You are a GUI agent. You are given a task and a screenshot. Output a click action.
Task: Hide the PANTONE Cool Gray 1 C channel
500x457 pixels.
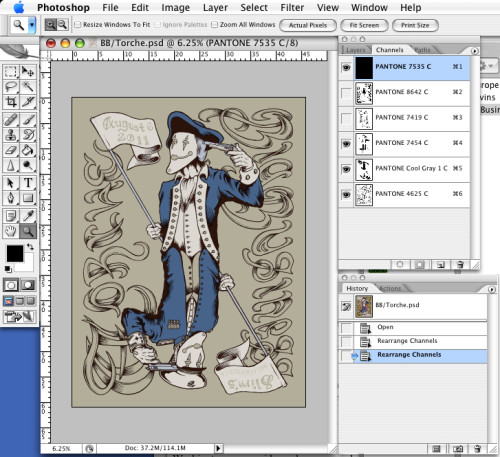point(346,169)
